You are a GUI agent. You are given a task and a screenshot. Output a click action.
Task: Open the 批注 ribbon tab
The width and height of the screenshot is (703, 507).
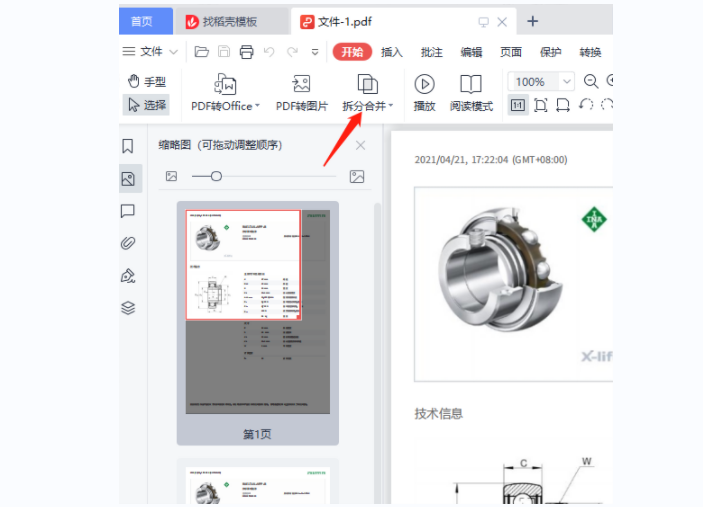[431, 52]
